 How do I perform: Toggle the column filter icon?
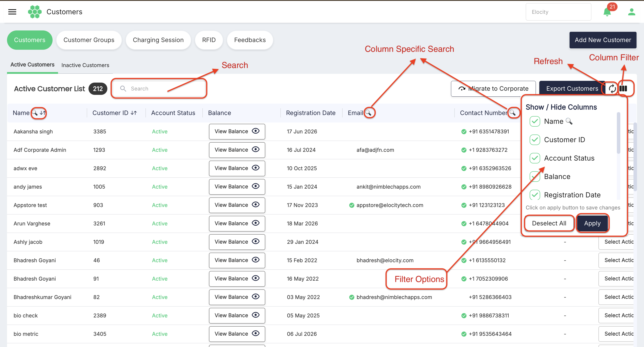coord(623,89)
